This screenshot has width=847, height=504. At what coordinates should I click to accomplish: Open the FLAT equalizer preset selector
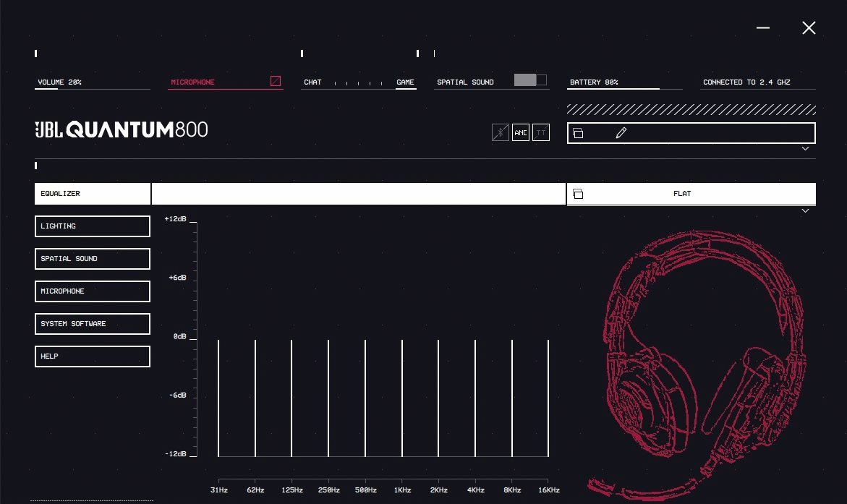691,194
